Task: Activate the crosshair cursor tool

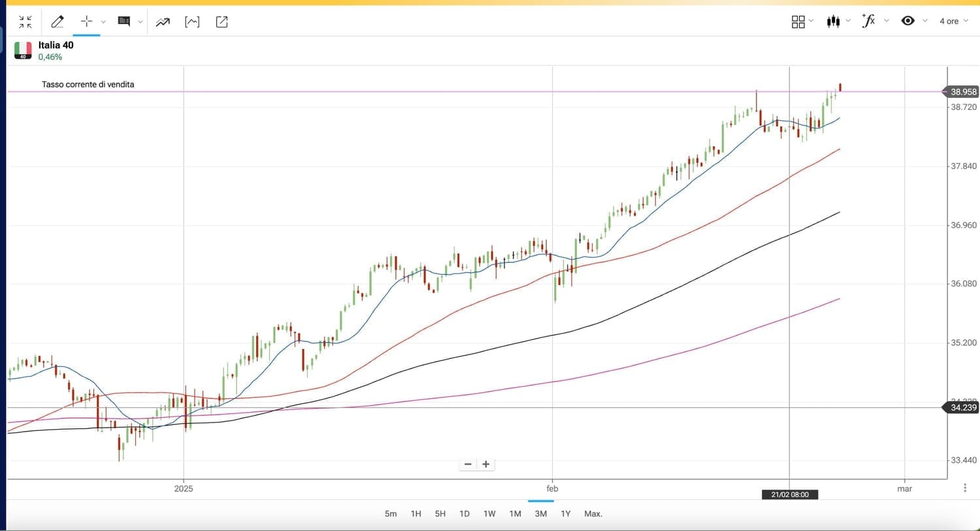Action: (x=86, y=22)
